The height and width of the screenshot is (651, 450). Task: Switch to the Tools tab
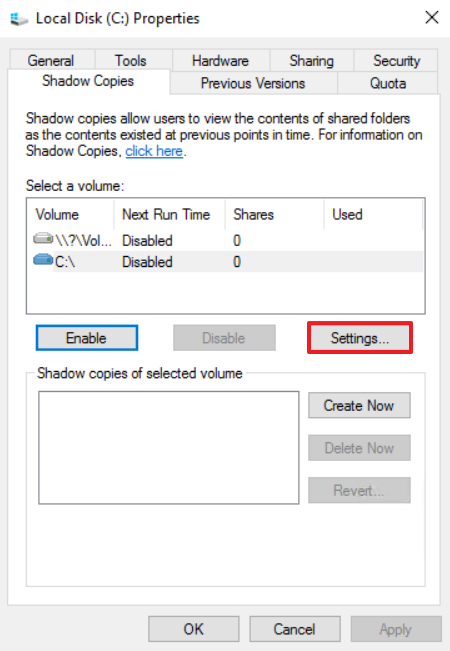131,61
